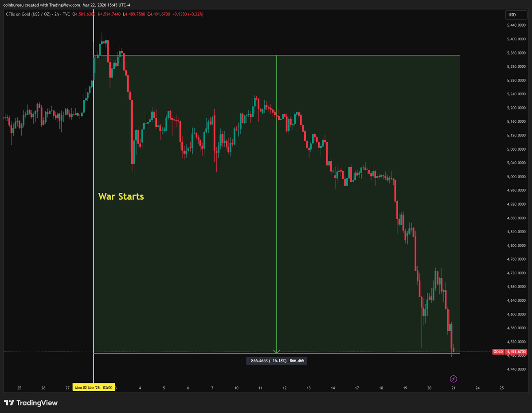Click the 4,920.0000 price axis label
This screenshot has height=413, width=532.
tap(516, 204)
